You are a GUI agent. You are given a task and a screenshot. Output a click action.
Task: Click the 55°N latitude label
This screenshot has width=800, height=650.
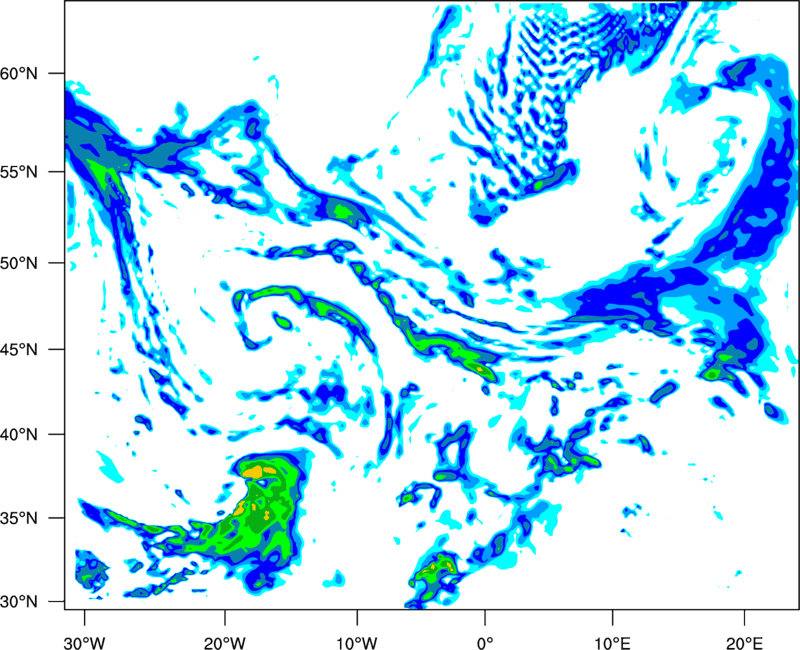(x=19, y=171)
